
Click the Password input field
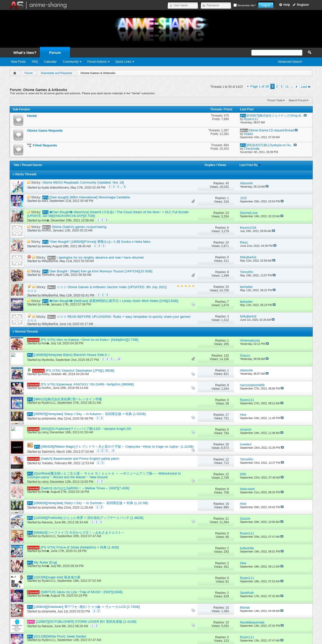click(x=216, y=5)
